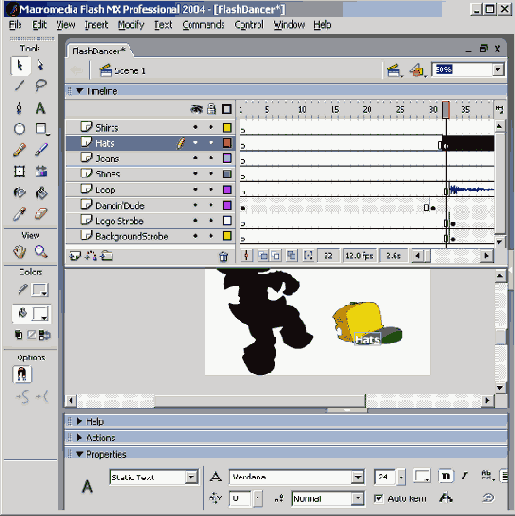Screen dimensions: 515x516
Task: Toggle lock dot on Jeans layer
Action: tap(211, 158)
